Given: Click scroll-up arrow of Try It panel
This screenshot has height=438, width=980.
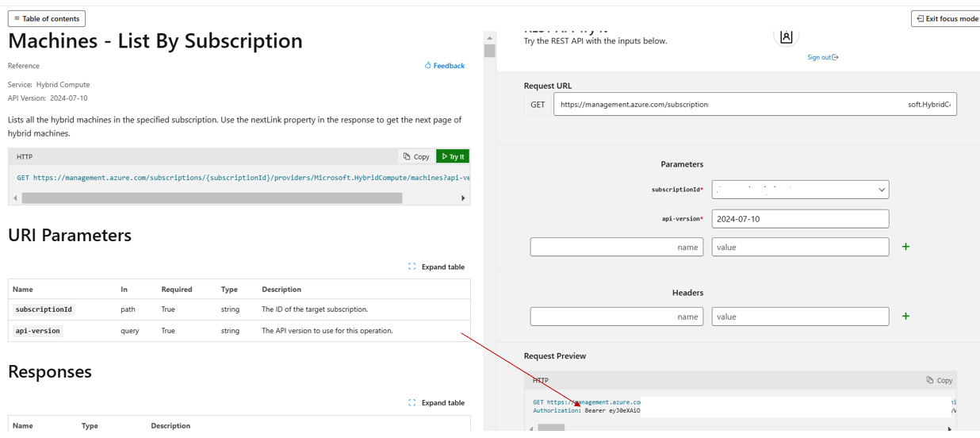Looking at the screenshot, I should coord(489,37).
